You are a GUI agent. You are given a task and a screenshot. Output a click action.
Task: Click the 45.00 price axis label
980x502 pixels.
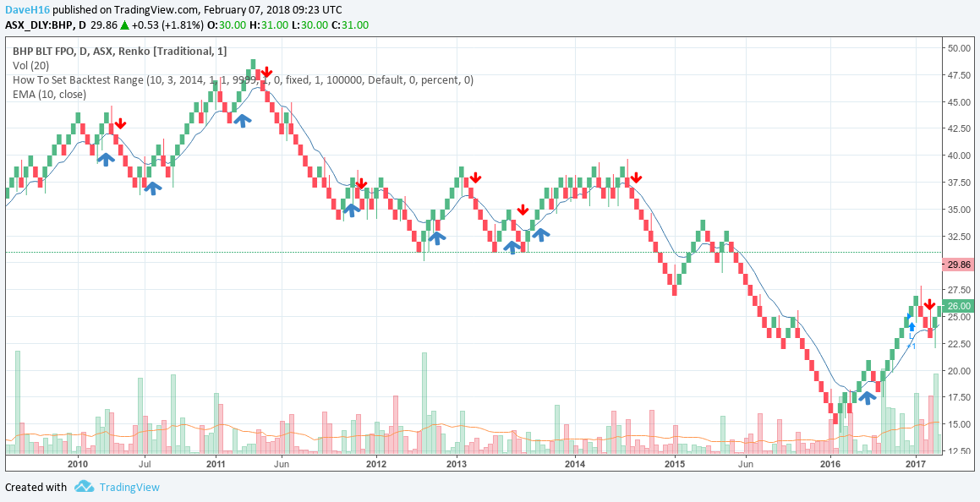[960, 101]
